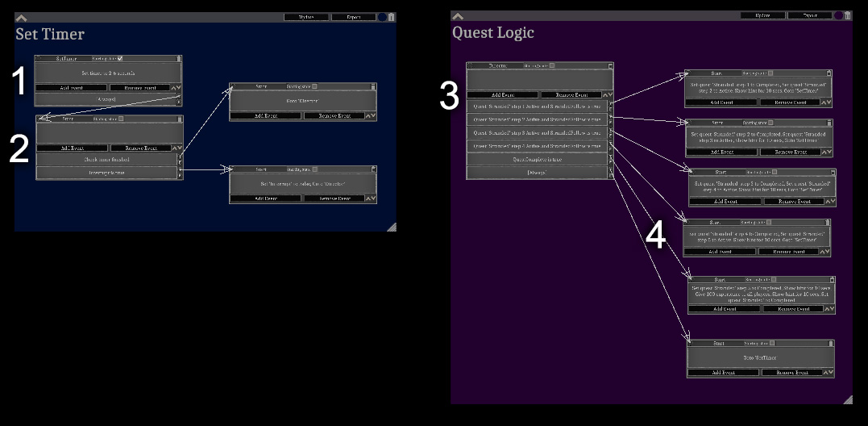Screen dimensions: 868x426
Task: Remove Event on the Goto 'SetTimer' node
Action: [x=792, y=372]
